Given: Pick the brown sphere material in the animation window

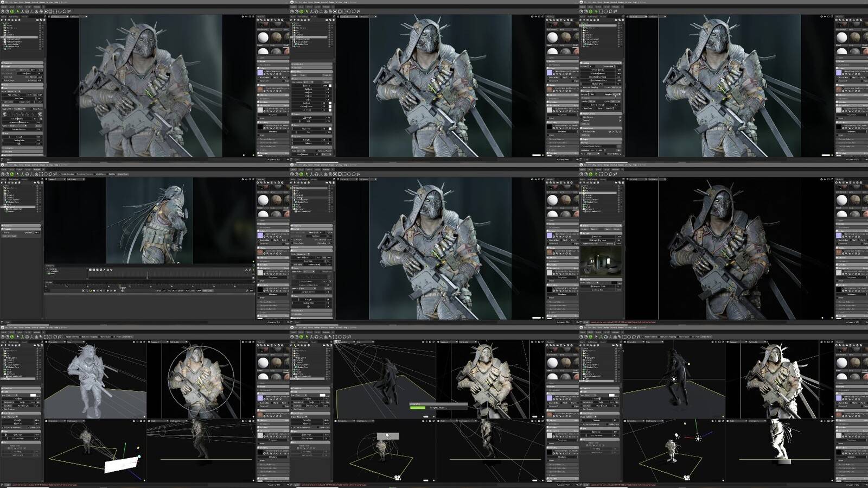Looking at the screenshot, I should click(277, 200).
